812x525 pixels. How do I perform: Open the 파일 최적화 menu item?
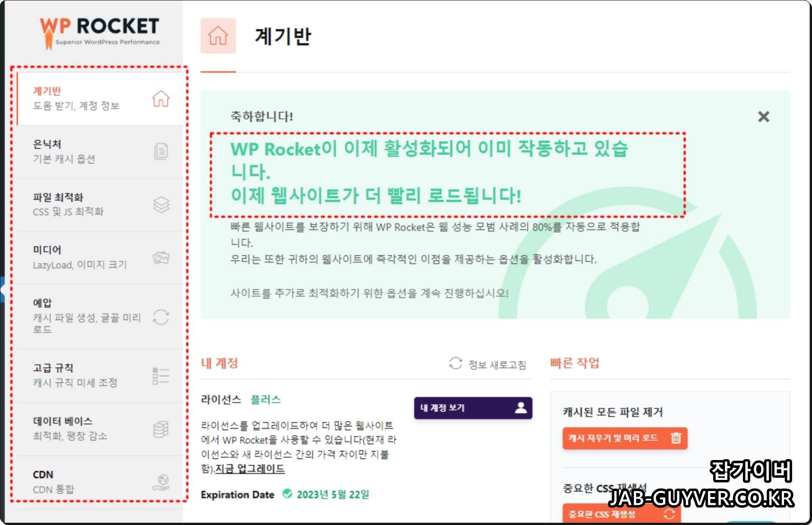[100, 205]
